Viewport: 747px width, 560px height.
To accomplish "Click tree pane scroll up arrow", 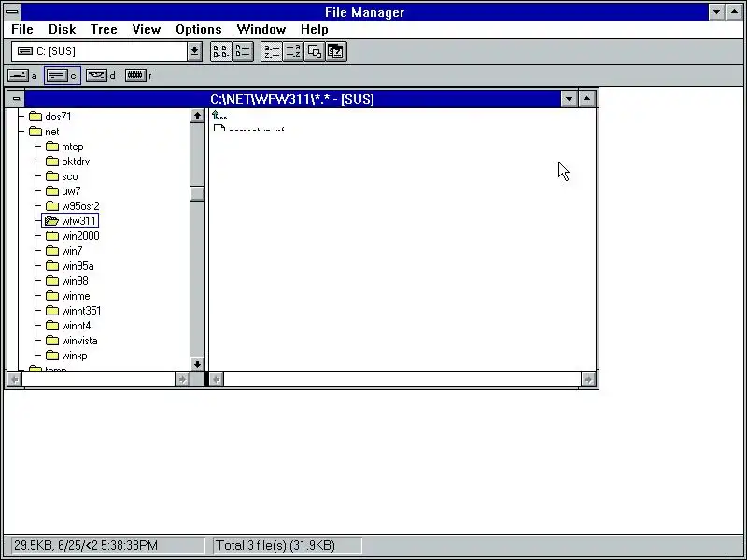I will (x=197, y=116).
